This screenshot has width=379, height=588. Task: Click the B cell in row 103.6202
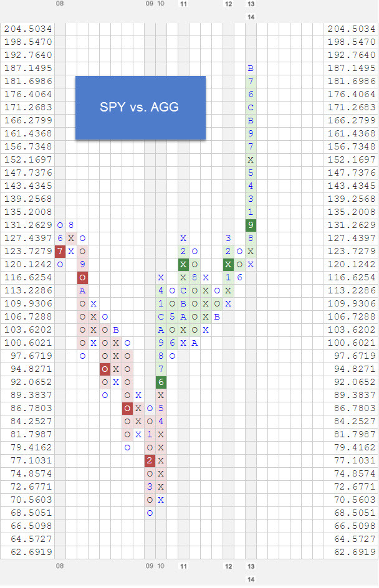point(116,330)
